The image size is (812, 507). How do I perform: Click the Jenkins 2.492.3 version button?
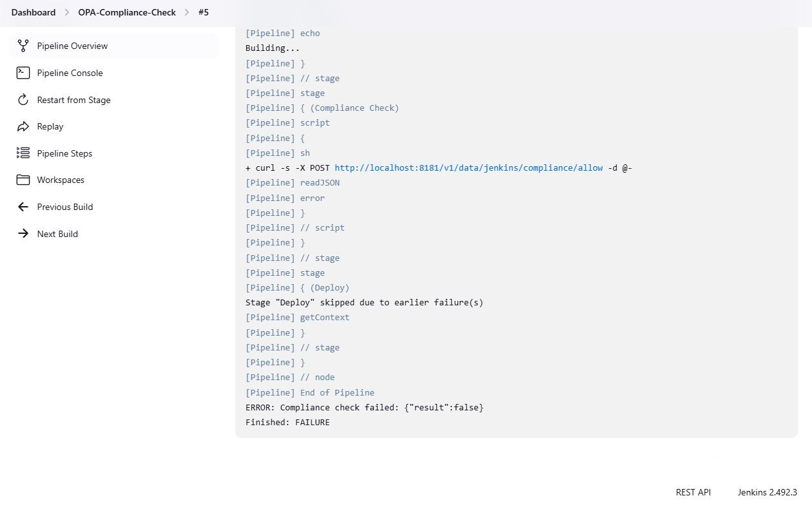click(768, 492)
